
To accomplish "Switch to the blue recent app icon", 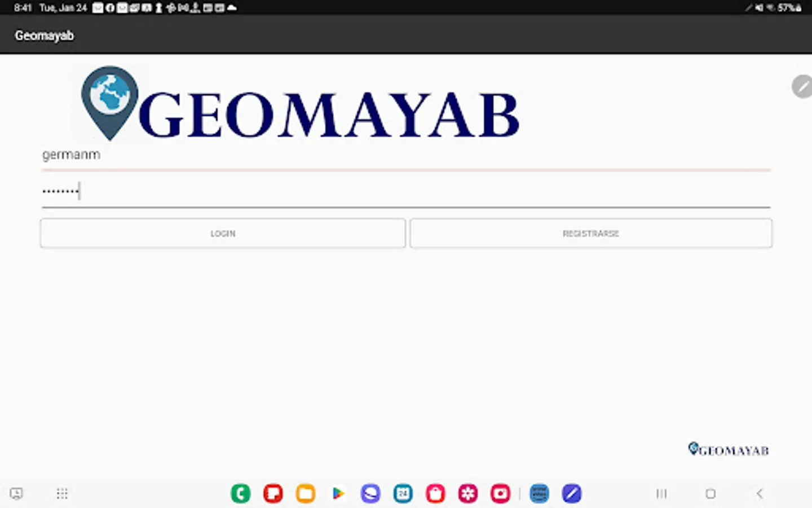I will click(x=540, y=494).
